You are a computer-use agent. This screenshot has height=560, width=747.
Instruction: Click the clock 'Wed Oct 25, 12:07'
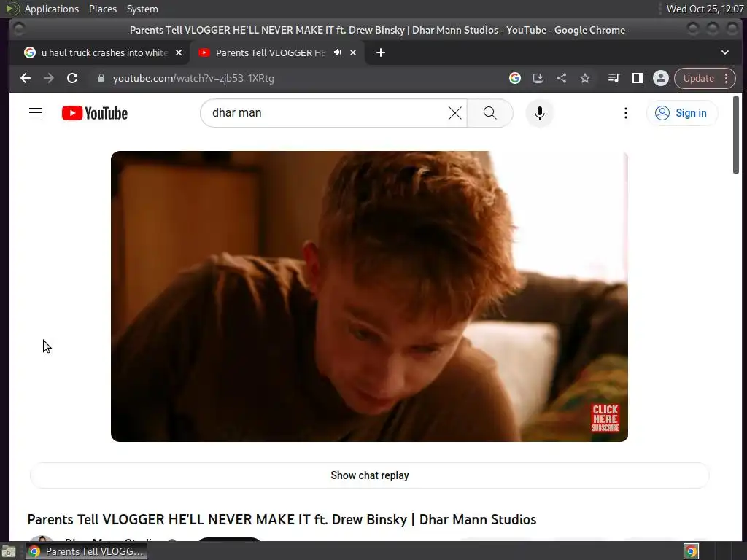point(705,9)
